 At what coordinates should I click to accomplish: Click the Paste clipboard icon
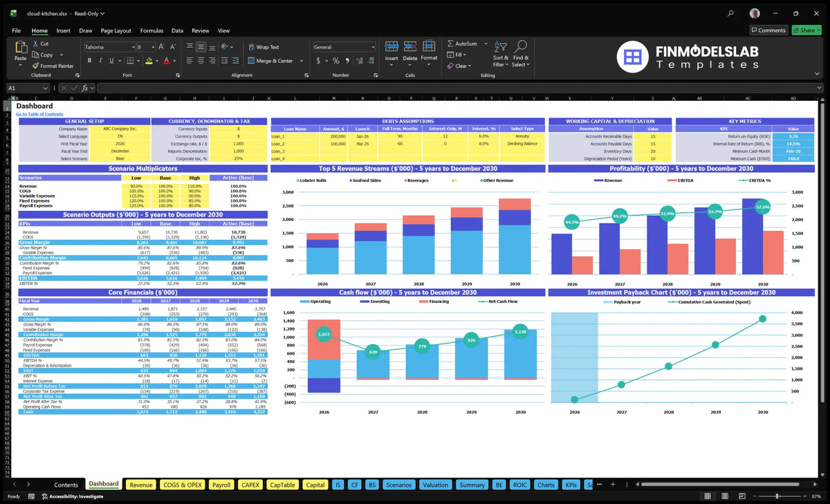[20, 48]
